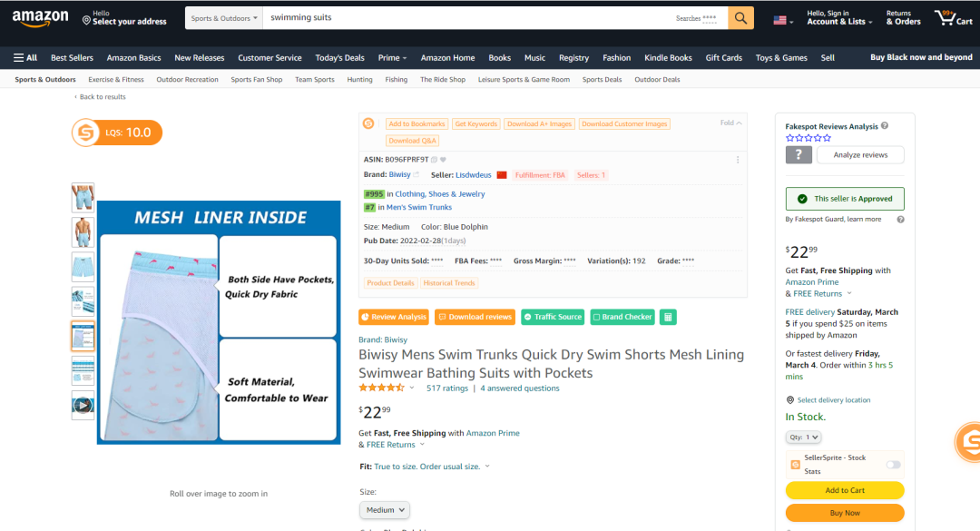Click the green calculator icon button
Viewport: 980px width, 531px height.
(668, 317)
